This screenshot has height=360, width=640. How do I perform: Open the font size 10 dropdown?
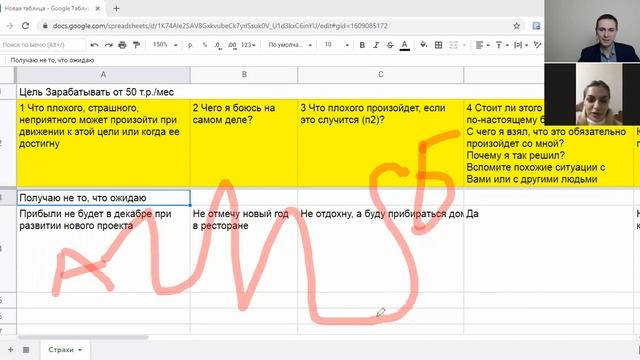pos(336,45)
